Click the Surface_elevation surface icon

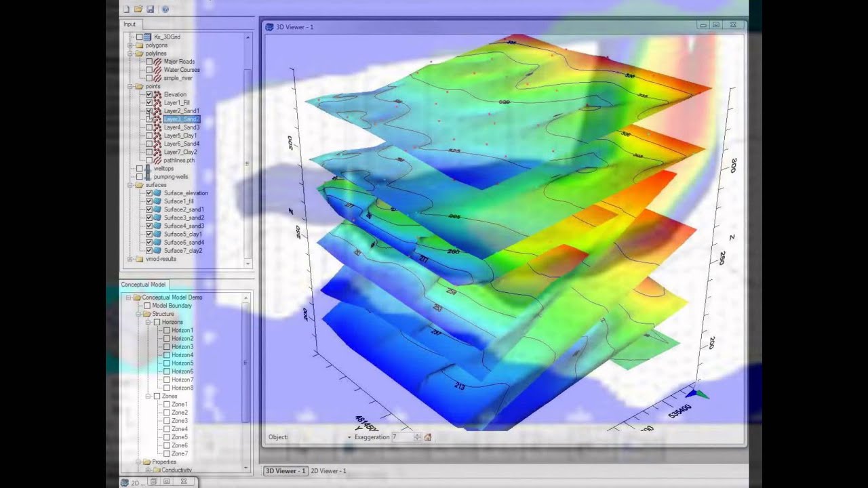point(157,193)
